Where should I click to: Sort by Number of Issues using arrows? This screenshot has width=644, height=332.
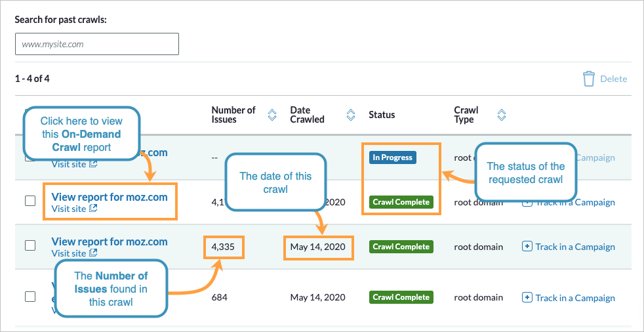click(272, 115)
